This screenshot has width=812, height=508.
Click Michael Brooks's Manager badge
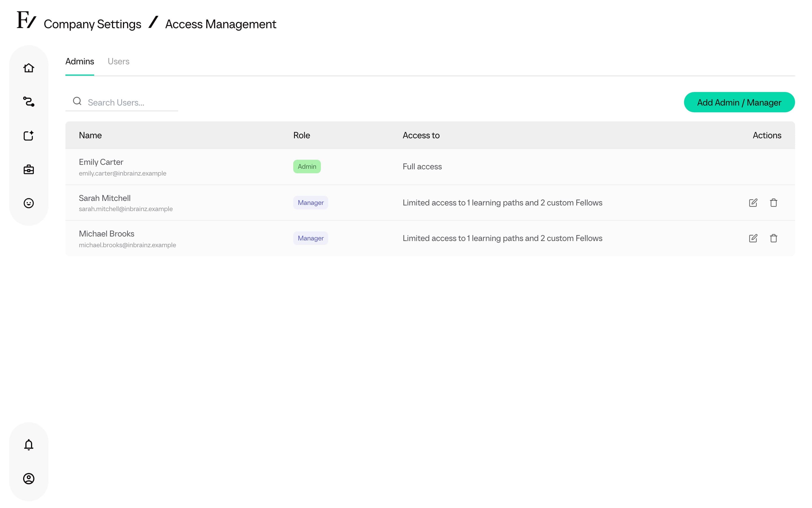point(310,238)
